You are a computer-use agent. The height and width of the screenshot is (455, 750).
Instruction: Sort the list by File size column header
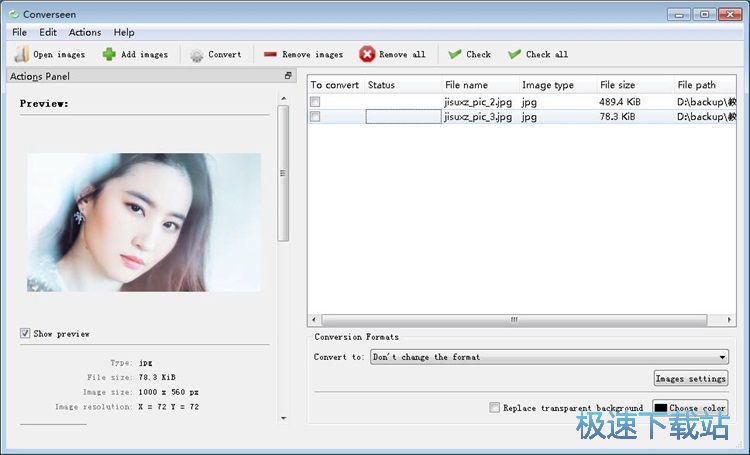[619, 85]
